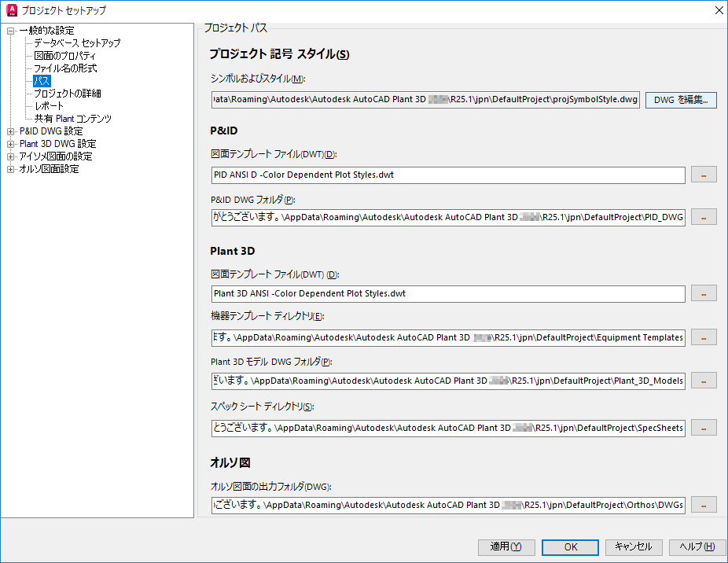
Task: Click the projSymbolStyle.dwg path field
Action: 425,99
